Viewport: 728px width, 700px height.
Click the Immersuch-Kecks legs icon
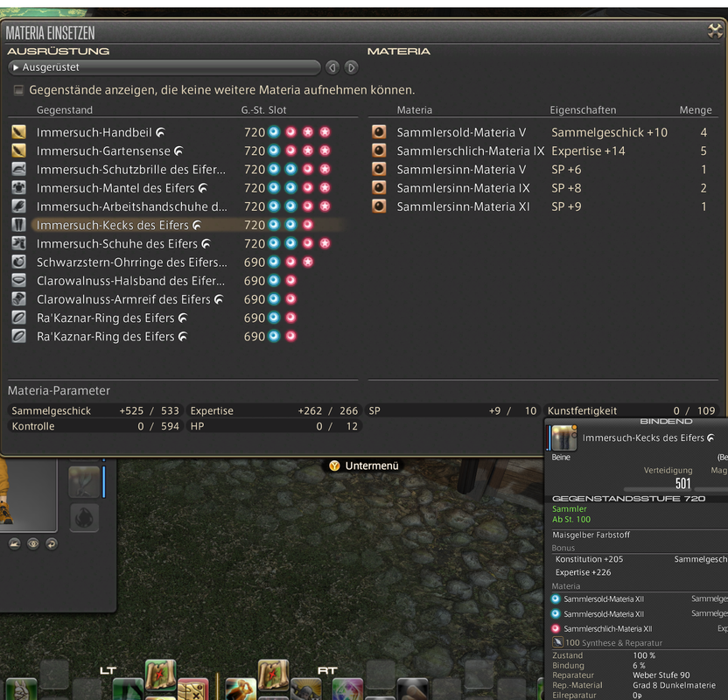(18, 225)
